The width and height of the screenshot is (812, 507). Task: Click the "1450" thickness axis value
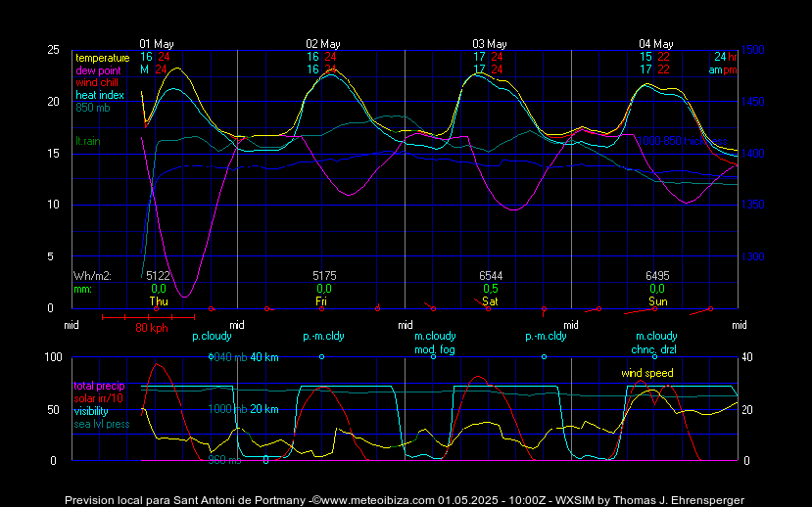tap(753, 102)
